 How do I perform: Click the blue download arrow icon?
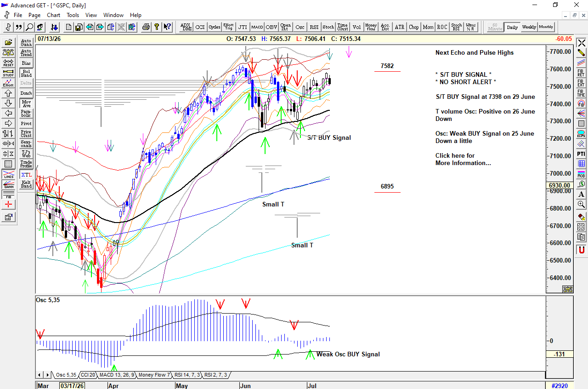coord(54,27)
